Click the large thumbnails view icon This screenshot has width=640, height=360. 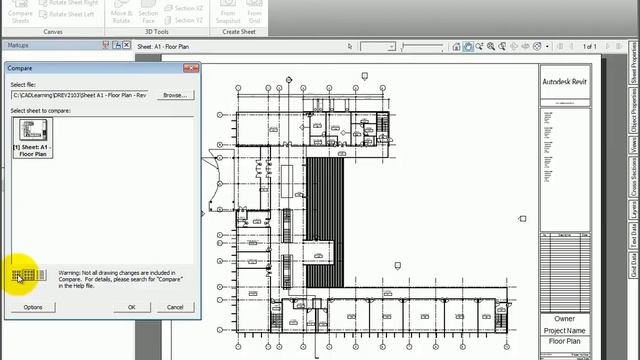coord(29,275)
